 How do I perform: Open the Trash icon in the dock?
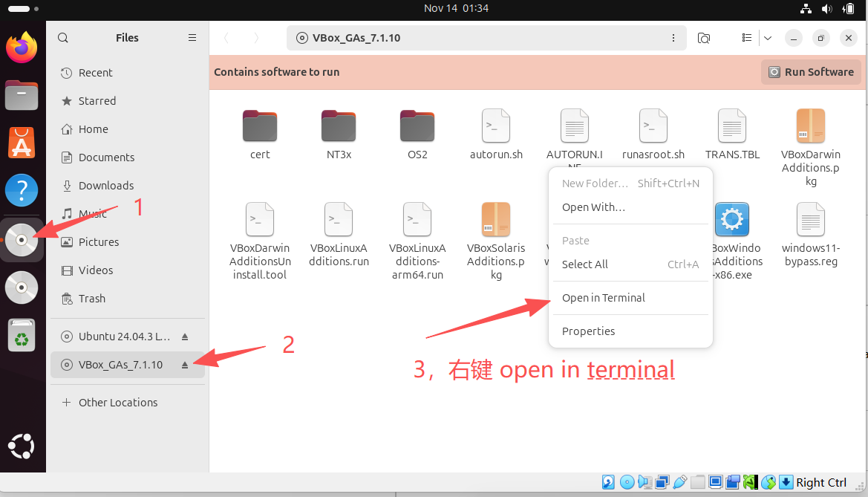click(22, 335)
